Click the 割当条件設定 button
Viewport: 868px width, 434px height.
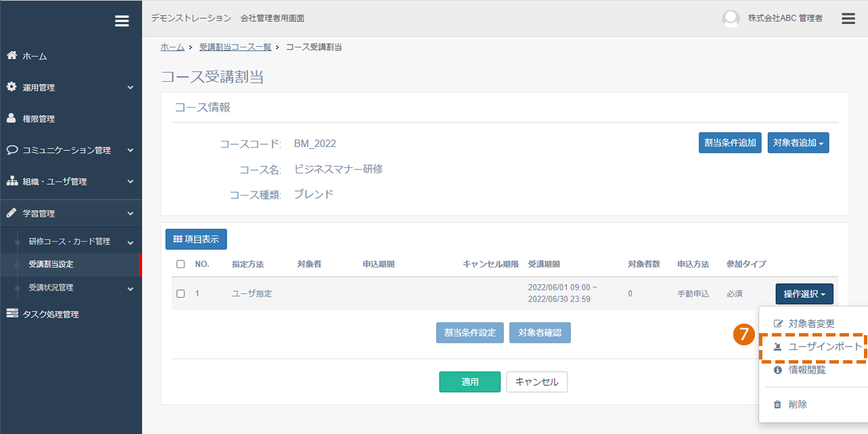[470, 332]
